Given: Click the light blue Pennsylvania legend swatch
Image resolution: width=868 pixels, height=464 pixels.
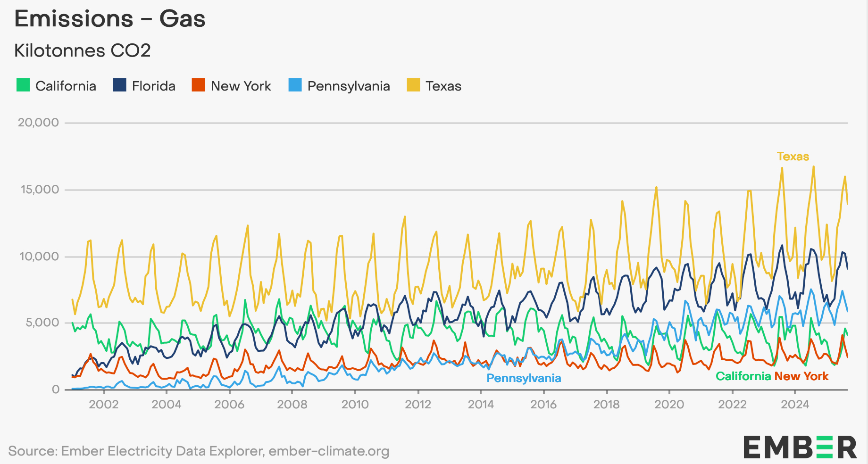Looking at the screenshot, I should click(x=295, y=85).
